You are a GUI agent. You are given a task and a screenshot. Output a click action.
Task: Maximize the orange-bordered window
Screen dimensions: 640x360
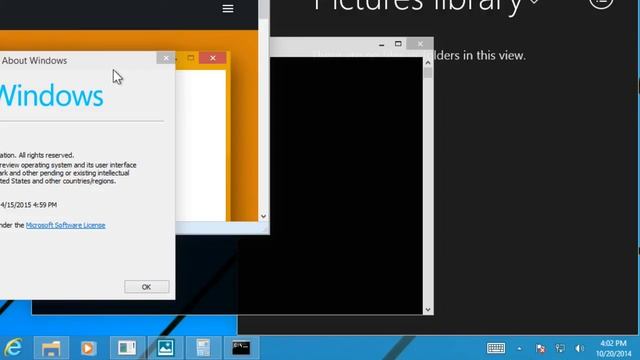191,58
